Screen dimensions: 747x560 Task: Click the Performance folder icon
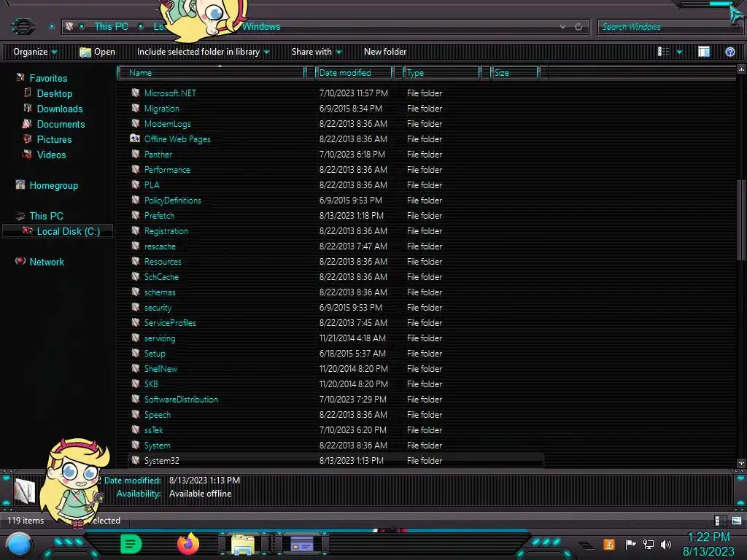click(x=135, y=169)
